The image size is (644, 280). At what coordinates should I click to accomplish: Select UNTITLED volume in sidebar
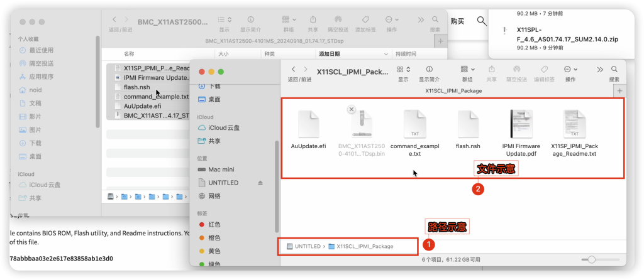coord(218,183)
